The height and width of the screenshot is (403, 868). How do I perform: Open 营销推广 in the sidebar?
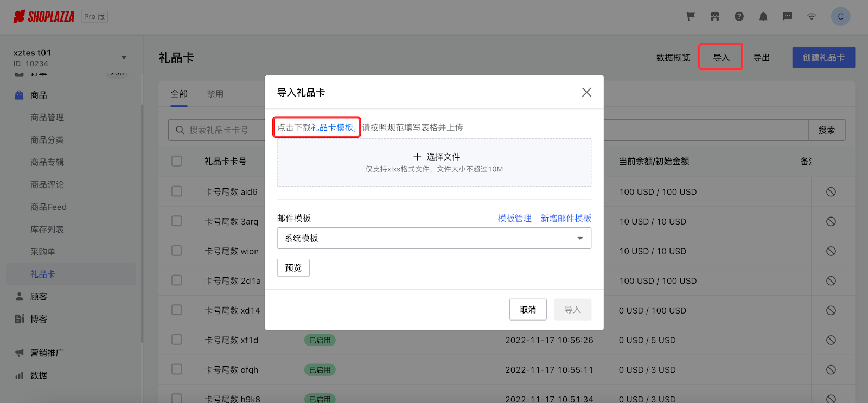(x=47, y=353)
